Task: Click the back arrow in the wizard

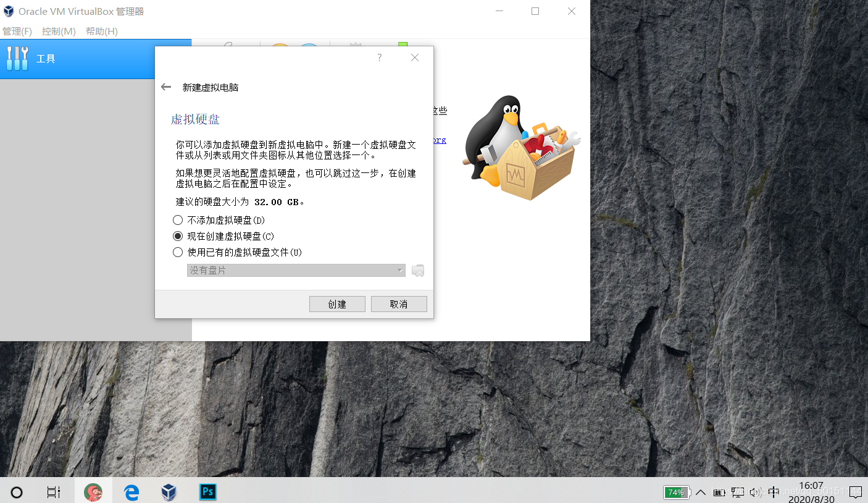Action: click(166, 87)
